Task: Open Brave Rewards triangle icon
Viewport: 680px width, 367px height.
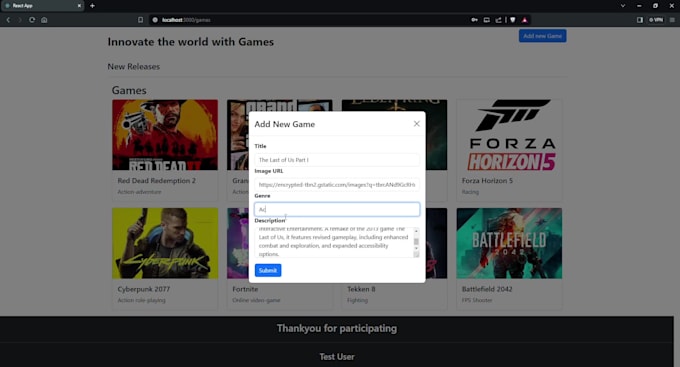Action: [x=525, y=20]
